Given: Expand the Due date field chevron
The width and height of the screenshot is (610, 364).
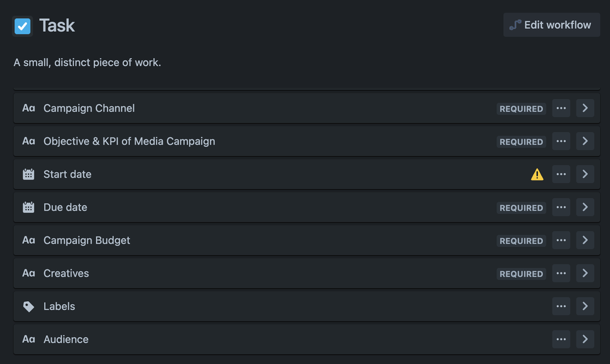Looking at the screenshot, I should [585, 207].
